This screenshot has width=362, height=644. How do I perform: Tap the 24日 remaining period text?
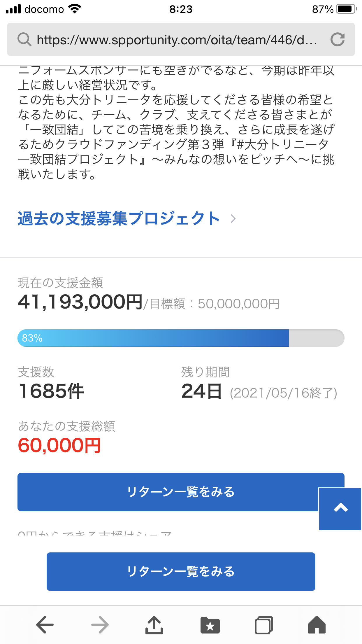click(x=201, y=391)
